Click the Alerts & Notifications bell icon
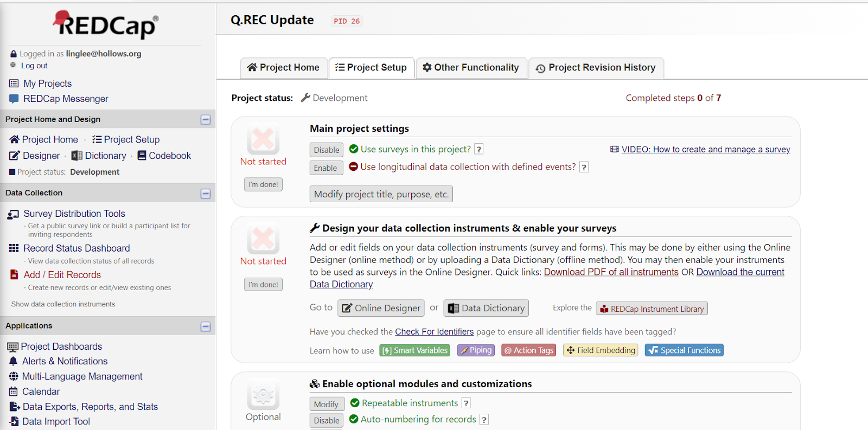The height and width of the screenshot is (430, 868). tap(14, 361)
